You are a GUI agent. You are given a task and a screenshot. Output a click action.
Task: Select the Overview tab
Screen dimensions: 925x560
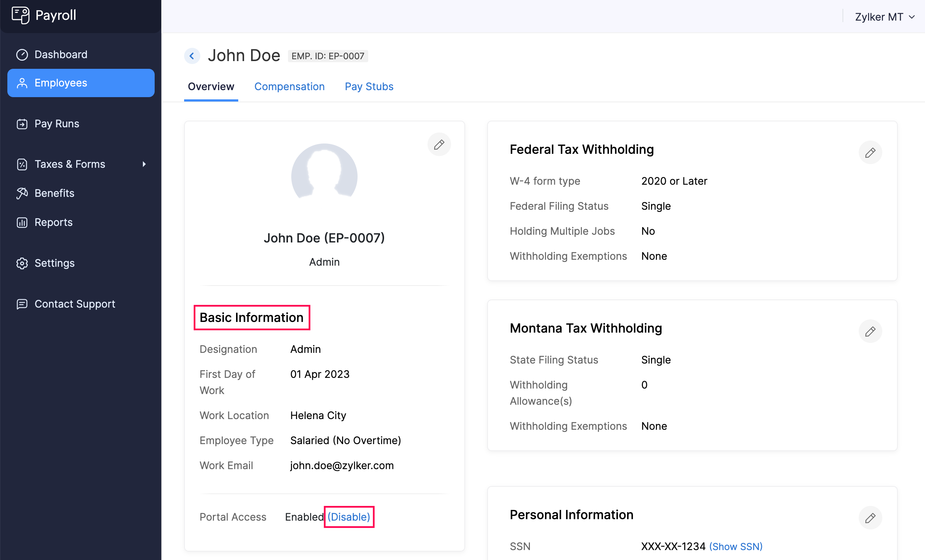pos(211,86)
